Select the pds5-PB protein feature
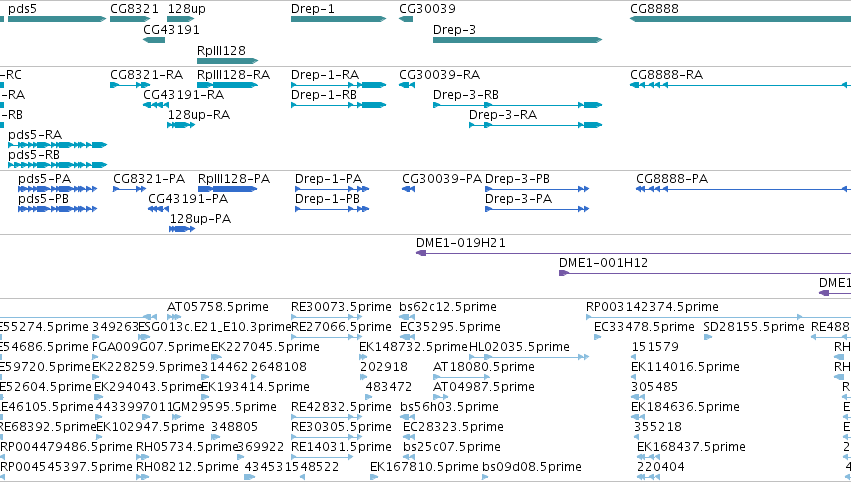Screen dimensions: 851x482 click(57, 209)
